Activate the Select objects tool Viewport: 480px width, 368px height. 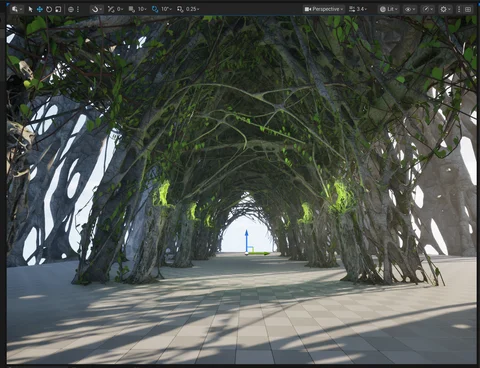click(x=30, y=9)
